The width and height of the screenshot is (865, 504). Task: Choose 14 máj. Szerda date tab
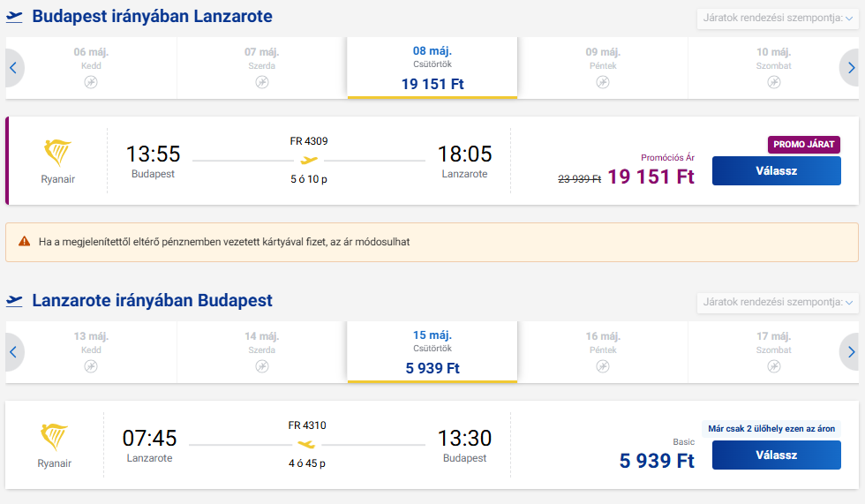click(262, 352)
